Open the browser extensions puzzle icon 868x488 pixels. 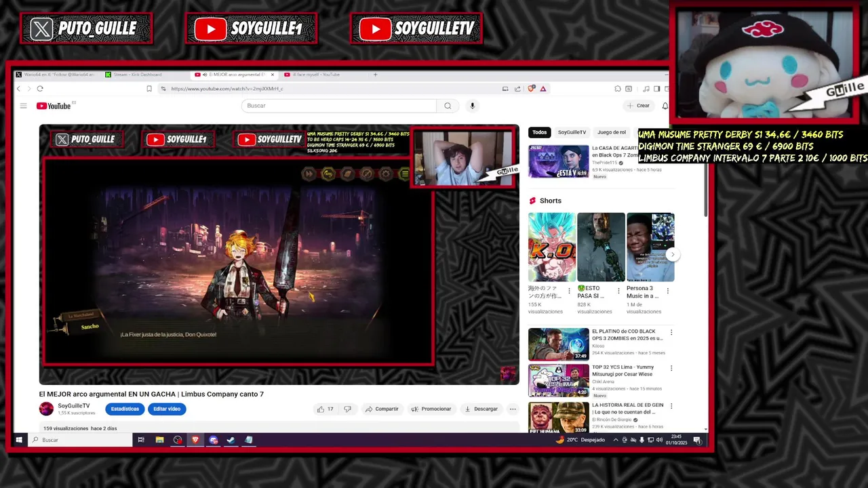pyautogui.click(x=618, y=89)
